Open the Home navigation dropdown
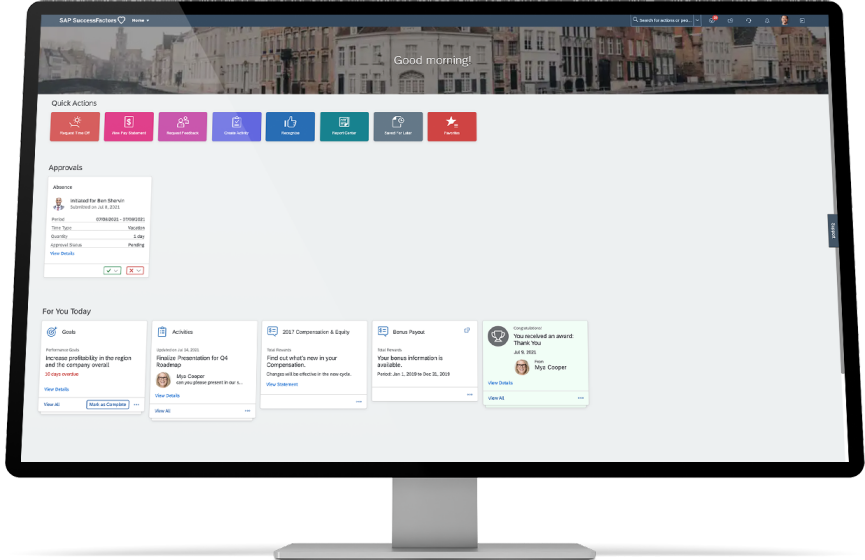Image resolution: width=865 pixels, height=560 pixels. [140, 20]
